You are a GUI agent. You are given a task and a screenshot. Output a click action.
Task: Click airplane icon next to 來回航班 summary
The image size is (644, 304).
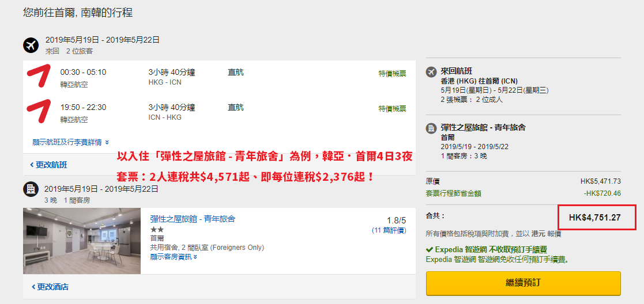click(431, 72)
